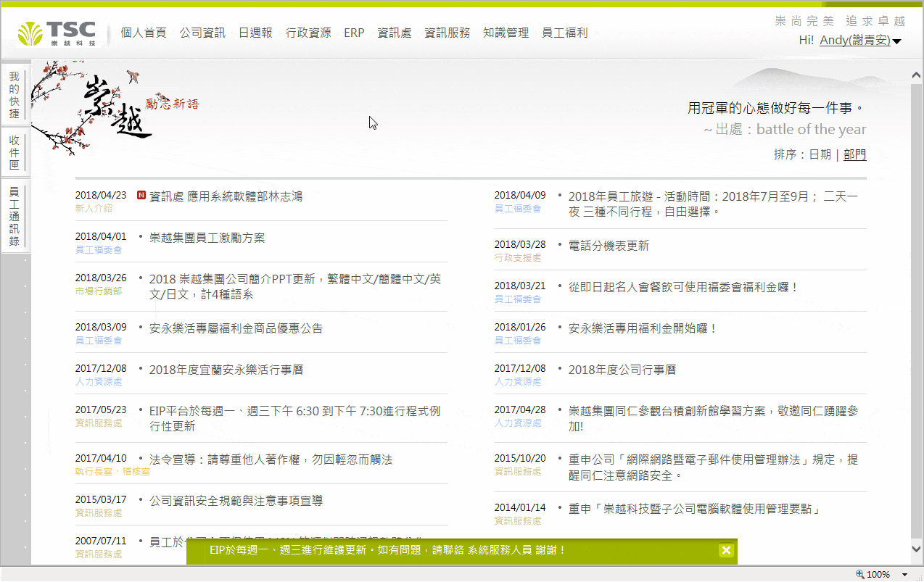The height and width of the screenshot is (582, 924).
Task: Sort announcements by 部門
Action: (x=854, y=154)
